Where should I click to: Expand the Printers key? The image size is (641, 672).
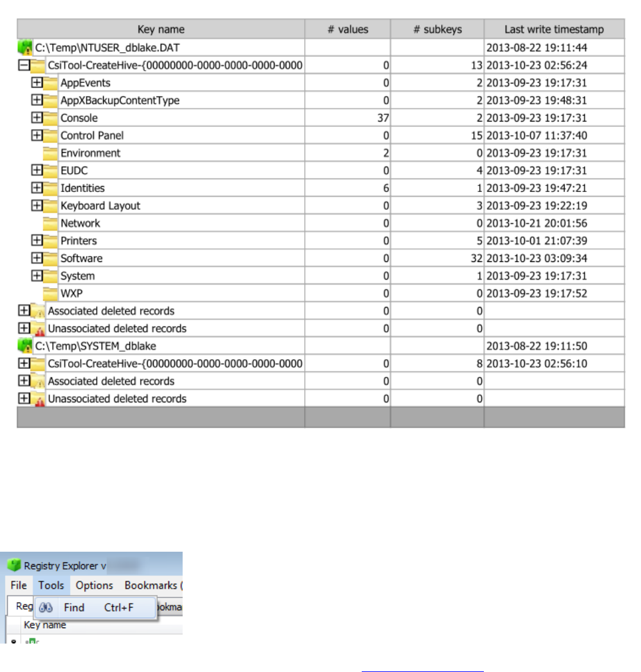click(x=37, y=241)
